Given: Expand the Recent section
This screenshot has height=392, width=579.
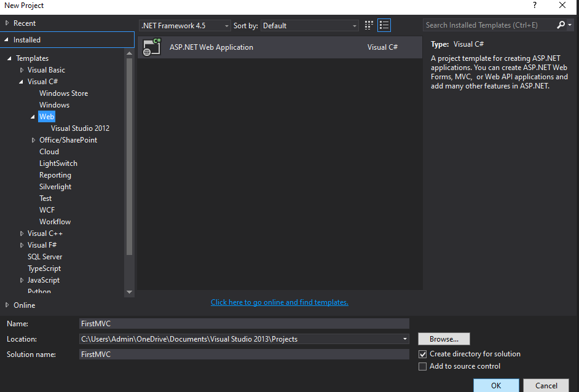Looking at the screenshot, I should 7,23.
